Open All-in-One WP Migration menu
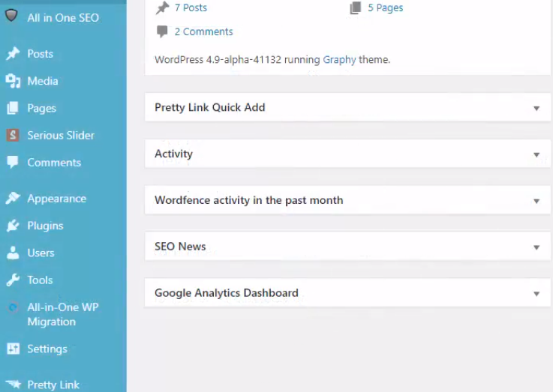The width and height of the screenshot is (553, 392). [x=63, y=314]
